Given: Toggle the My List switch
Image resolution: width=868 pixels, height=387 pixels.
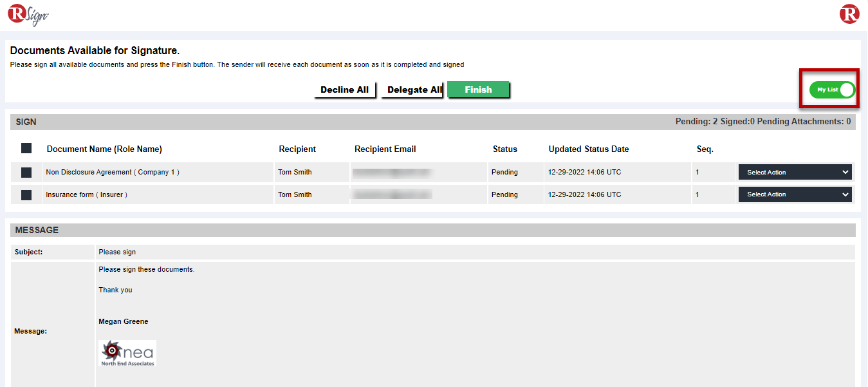Looking at the screenshot, I should click(x=831, y=90).
